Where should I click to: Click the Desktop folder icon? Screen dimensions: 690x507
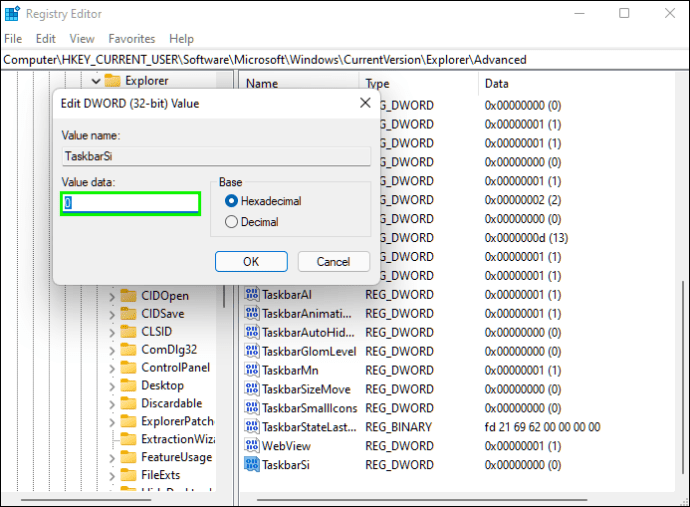tap(128, 386)
